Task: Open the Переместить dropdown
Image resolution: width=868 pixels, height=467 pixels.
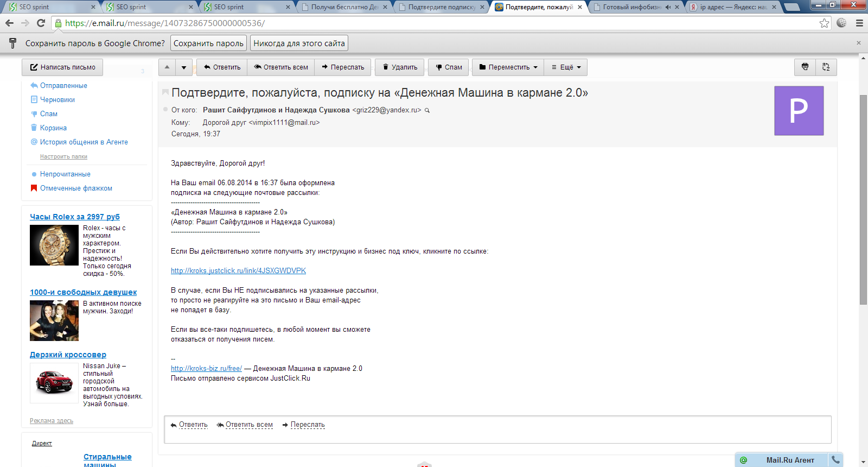Action: [x=508, y=67]
